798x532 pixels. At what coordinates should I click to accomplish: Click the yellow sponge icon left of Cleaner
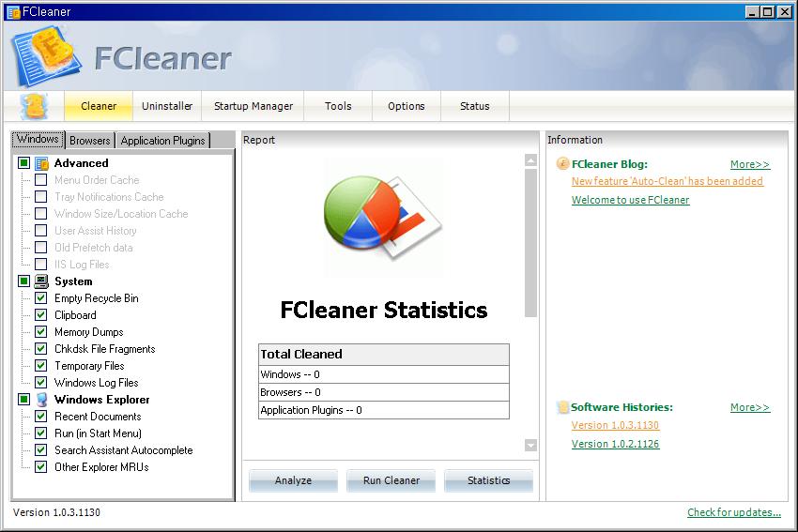click(x=34, y=106)
